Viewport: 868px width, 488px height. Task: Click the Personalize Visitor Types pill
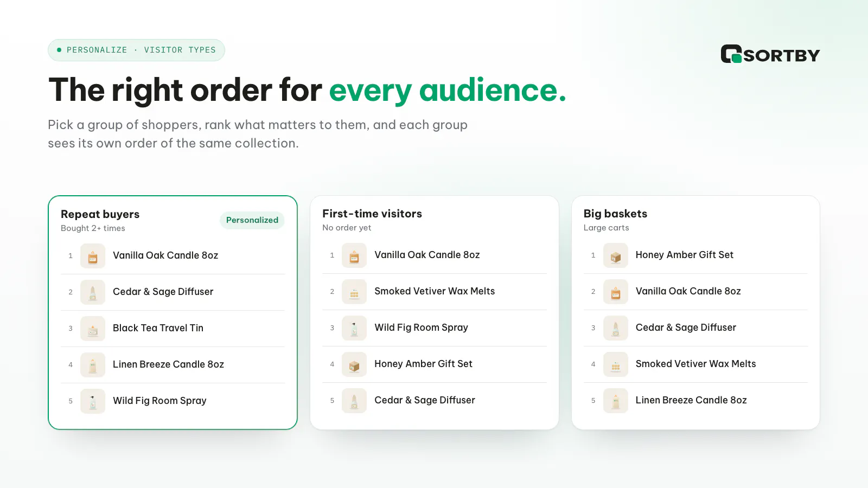[x=136, y=50]
